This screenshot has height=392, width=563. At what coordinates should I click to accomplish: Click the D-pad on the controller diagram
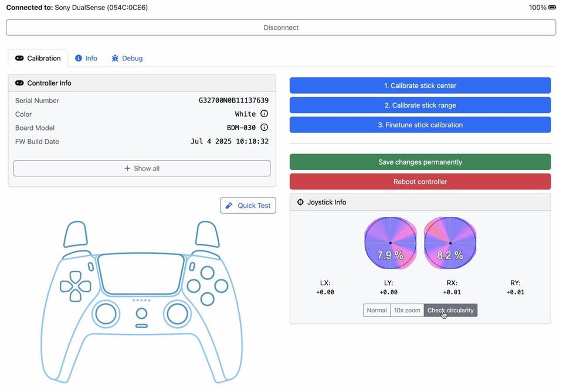76,286
